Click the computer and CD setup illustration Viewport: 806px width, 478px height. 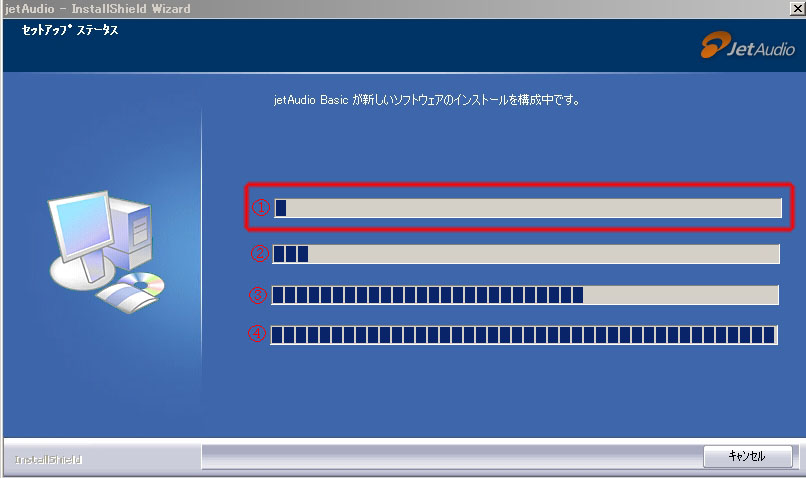tap(107, 252)
